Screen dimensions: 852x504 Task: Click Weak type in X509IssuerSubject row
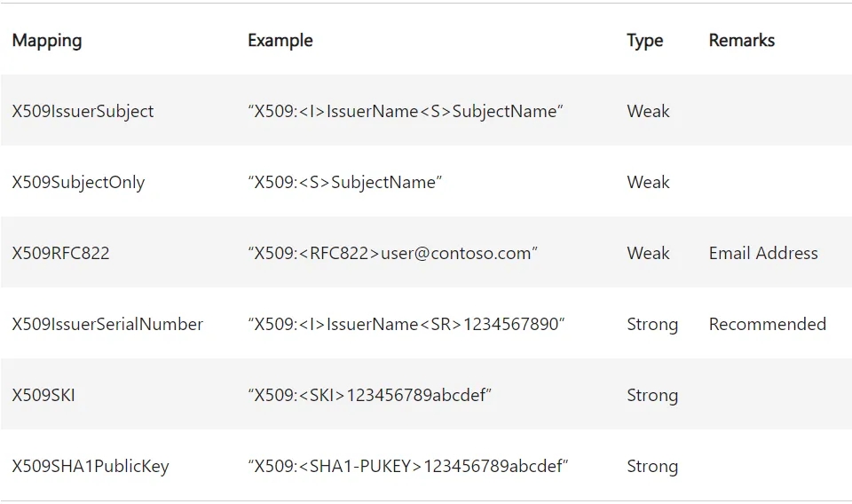click(648, 111)
